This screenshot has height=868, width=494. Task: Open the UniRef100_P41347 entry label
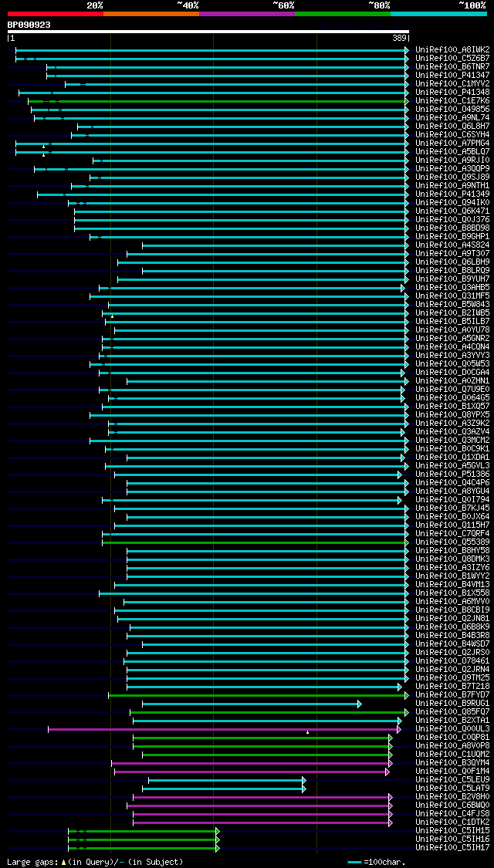pos(452,76)
